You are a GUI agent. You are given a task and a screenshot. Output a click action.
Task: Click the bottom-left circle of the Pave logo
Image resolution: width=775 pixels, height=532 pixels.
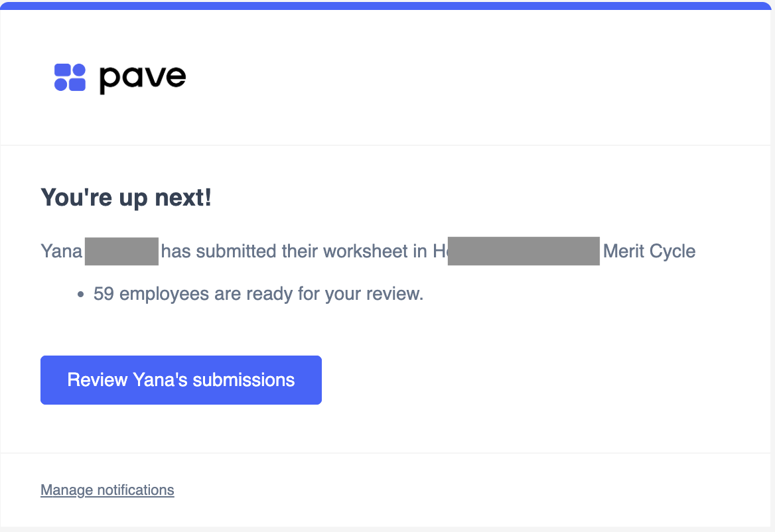61,85
